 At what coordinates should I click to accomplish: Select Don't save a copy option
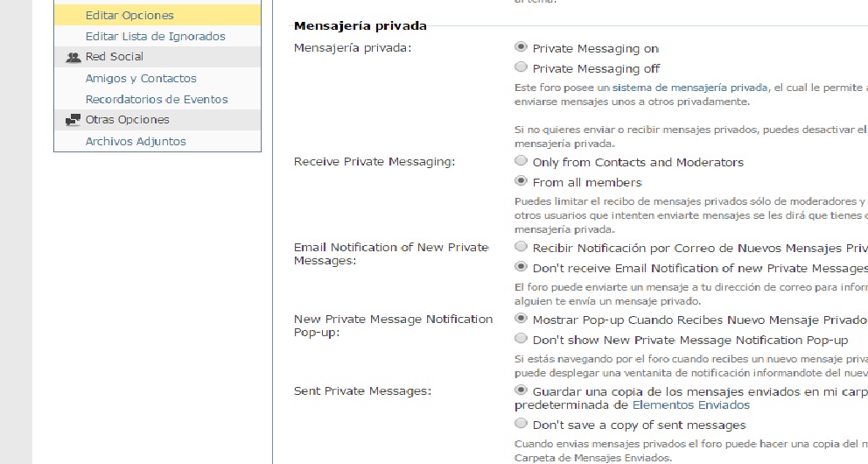coord(521,424)
